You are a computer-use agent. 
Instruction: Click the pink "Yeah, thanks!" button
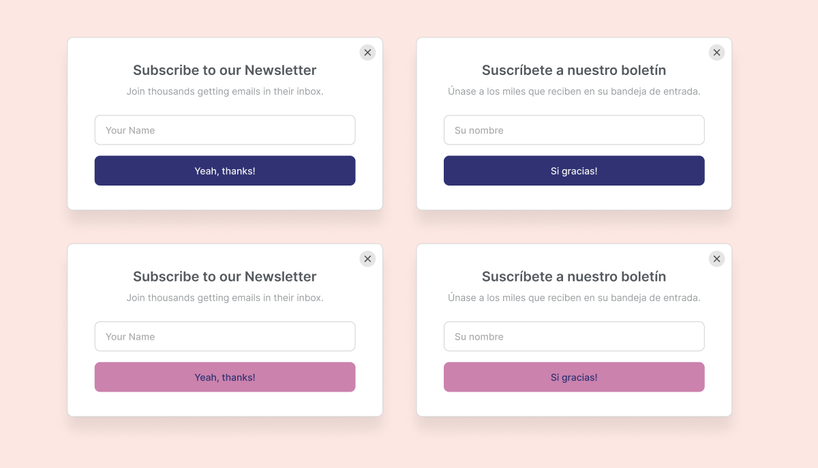(x=225, y=377)
